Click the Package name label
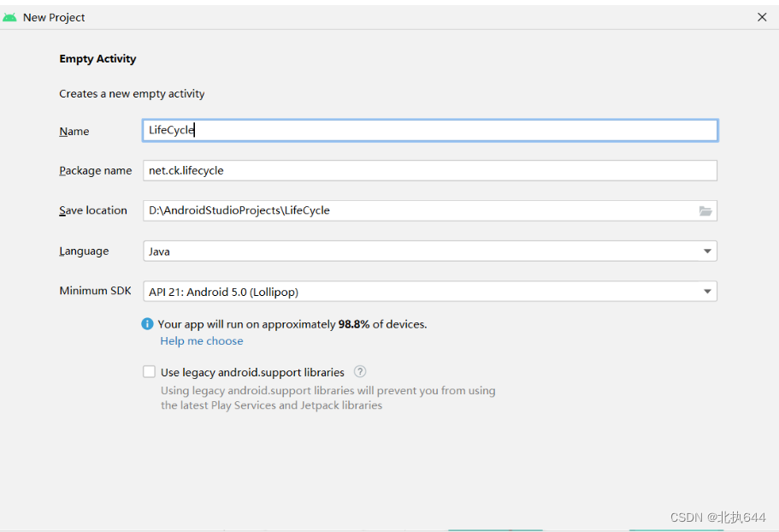The image size is (779, 532). pyautogui.click(x=96, y=171)
